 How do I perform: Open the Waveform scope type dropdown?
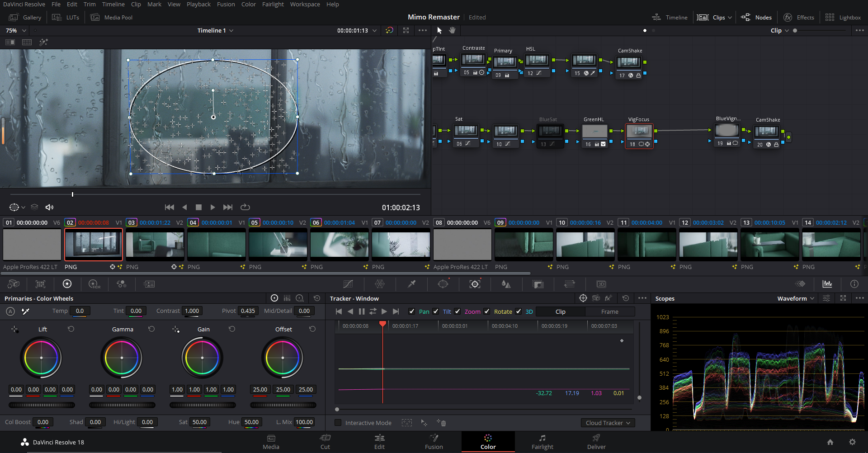pyautogui.click(x=796, y=298)
